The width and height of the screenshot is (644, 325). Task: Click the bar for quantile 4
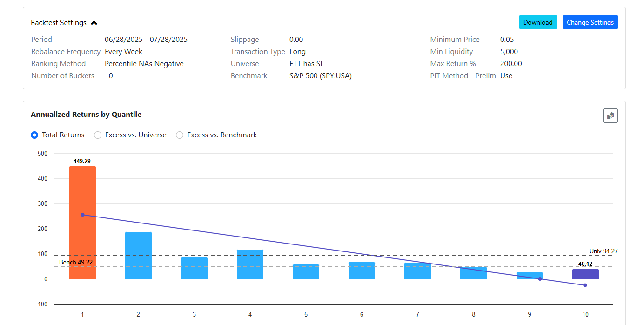250,264
